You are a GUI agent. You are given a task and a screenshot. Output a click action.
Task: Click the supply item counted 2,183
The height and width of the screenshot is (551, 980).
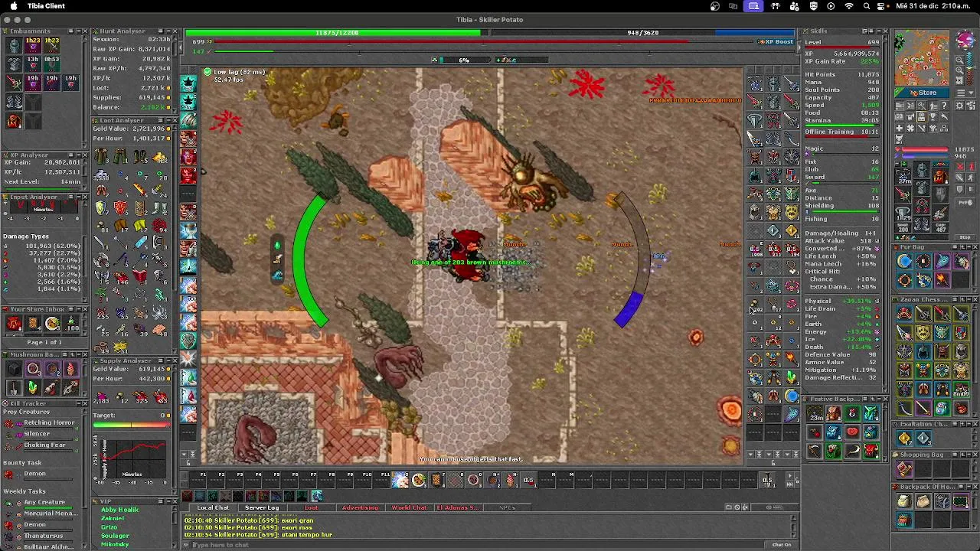tap(101, 398)
